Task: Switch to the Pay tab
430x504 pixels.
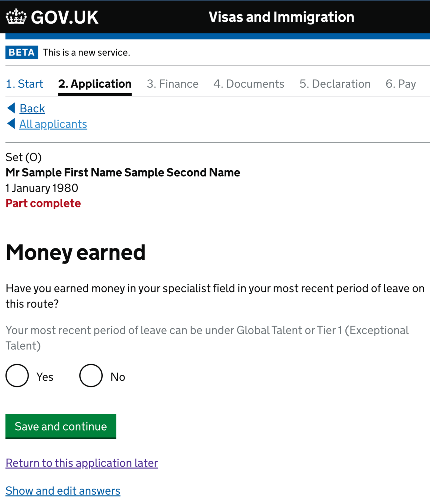Action: click(401, 84)
